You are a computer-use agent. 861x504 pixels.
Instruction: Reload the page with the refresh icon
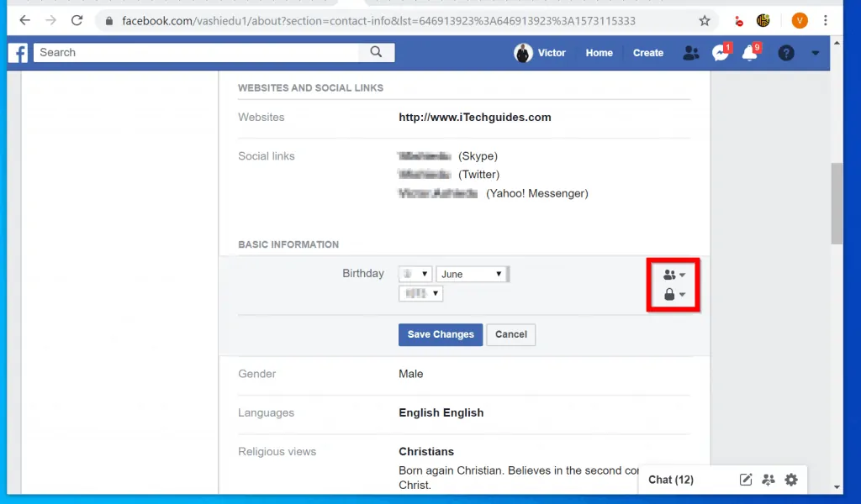(77, 20)
